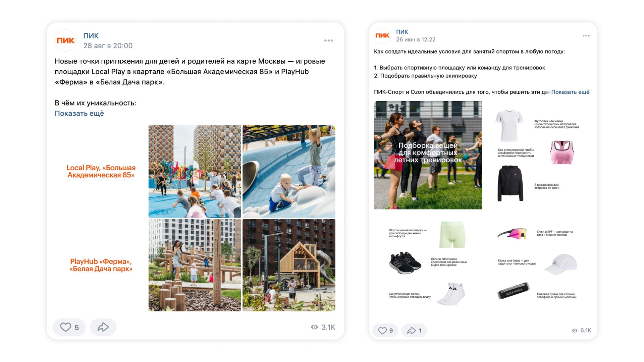
Task: Open the 28 авг в 20:00 timestamp
Action: coord(108,46)
